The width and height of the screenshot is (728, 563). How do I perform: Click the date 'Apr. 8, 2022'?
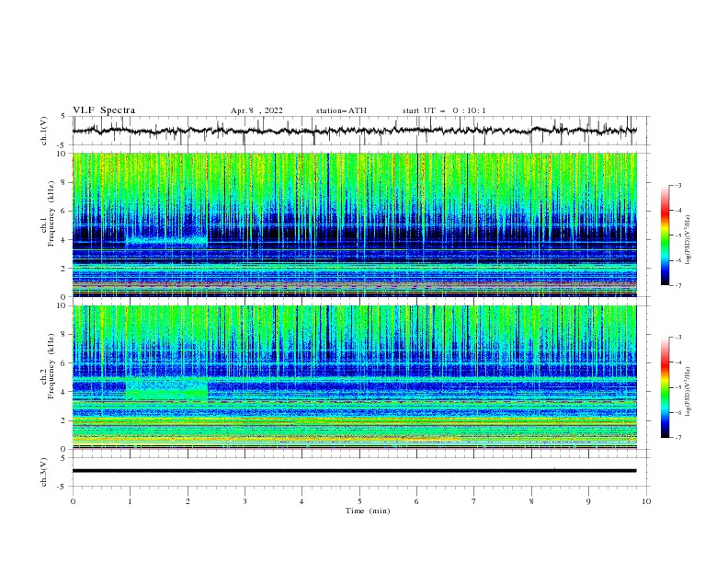coord(256,110)
